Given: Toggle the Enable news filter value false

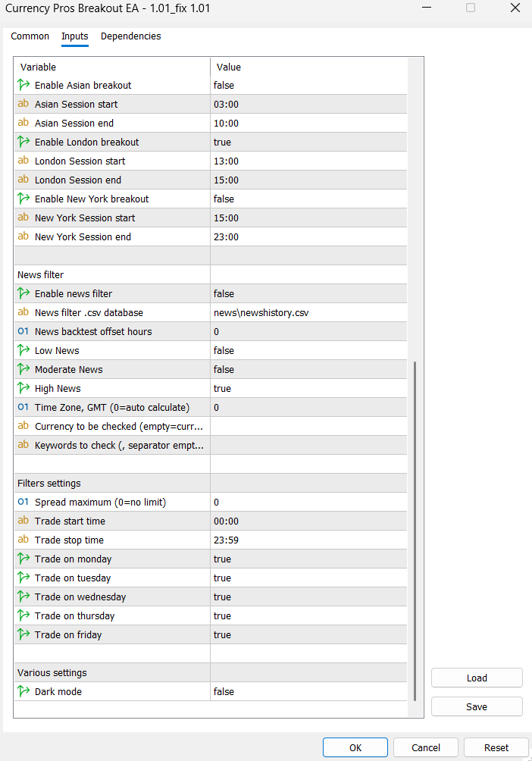Looking at the screenshot, I should point(308,293).
